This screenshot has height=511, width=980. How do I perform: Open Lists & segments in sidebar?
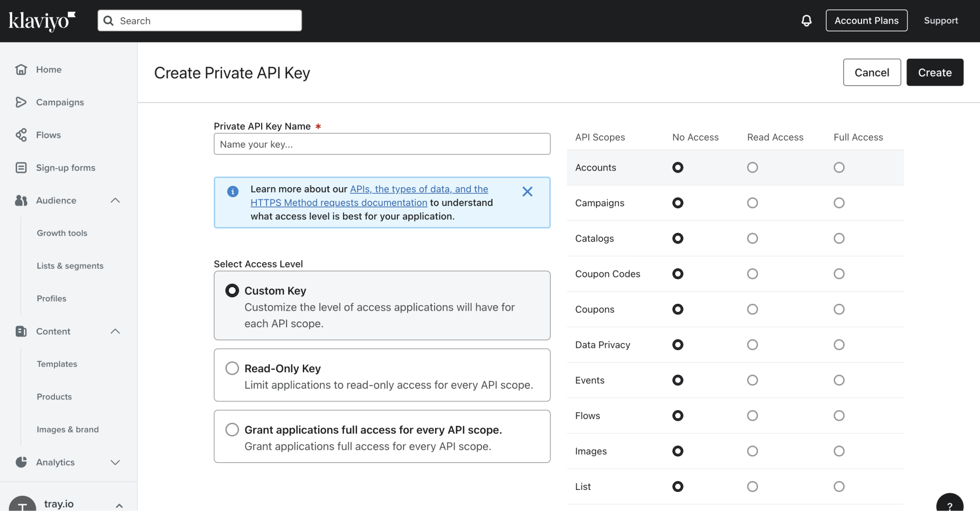(x=70, y=266)
